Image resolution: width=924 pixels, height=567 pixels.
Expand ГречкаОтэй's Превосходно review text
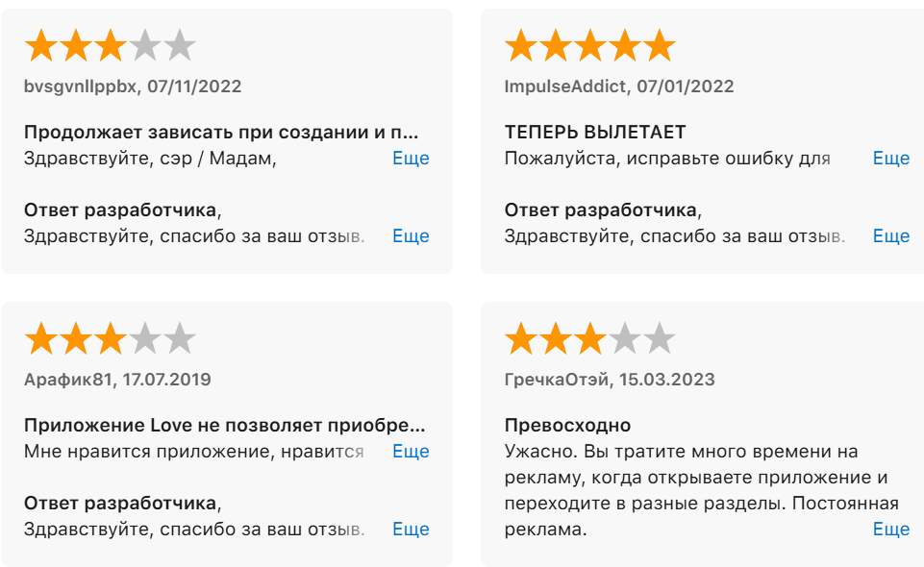pos(890,529)
